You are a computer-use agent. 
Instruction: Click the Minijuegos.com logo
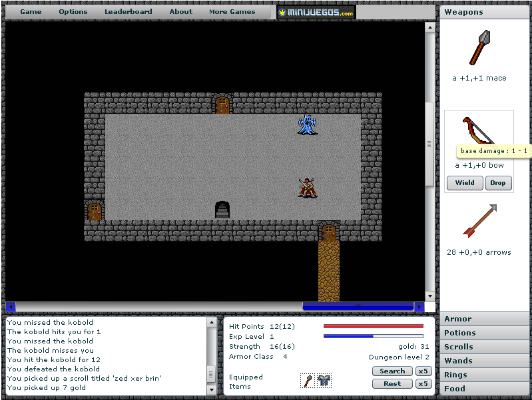(x=316, y=12)
